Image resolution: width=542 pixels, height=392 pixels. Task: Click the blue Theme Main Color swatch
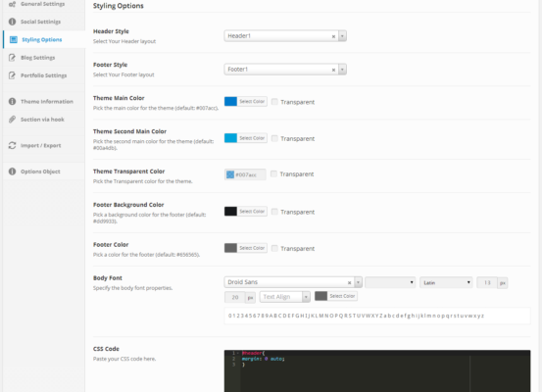point(230,101)
